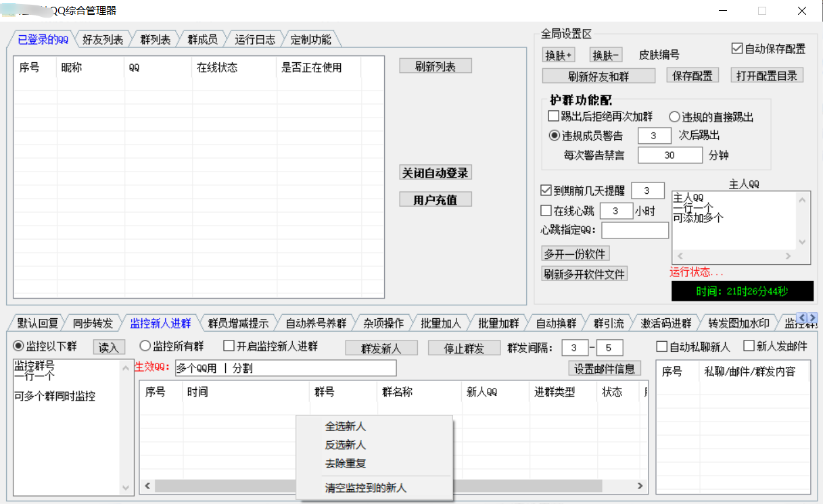Enable 自动保存配置 checkbox
The image size is (823, 504).
(x=737, y=49)
